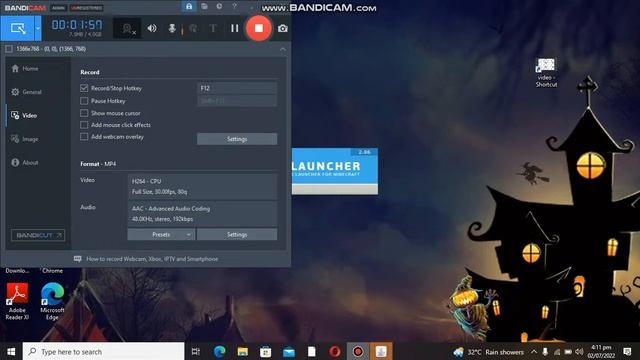Open the taskbar clock and date
640x360 pixels.
[x=601, y=351]
